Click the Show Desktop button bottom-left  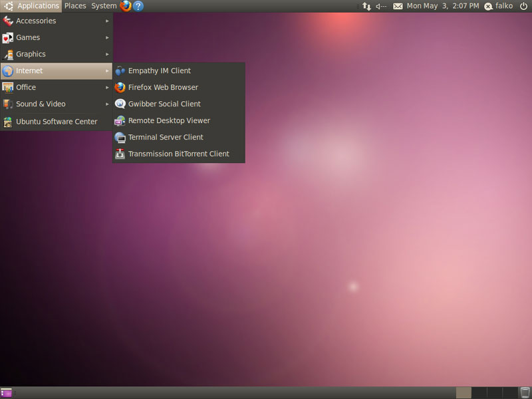tap(6, 393)
